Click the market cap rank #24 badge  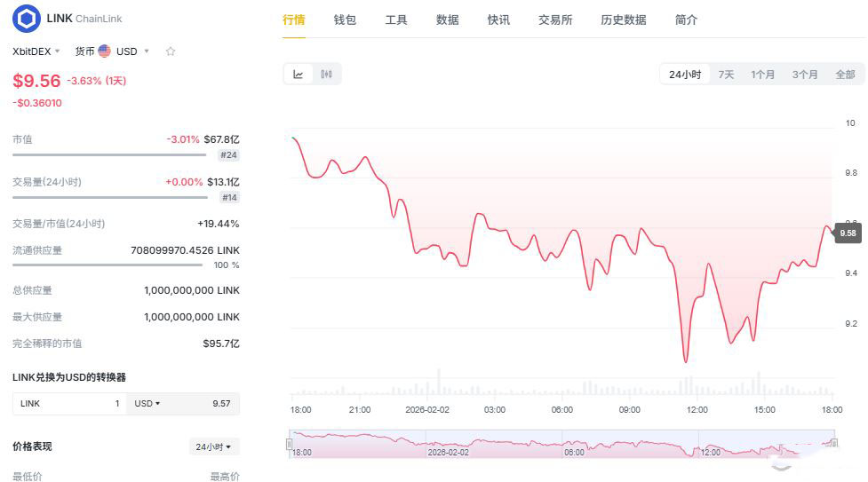point(228,155)
